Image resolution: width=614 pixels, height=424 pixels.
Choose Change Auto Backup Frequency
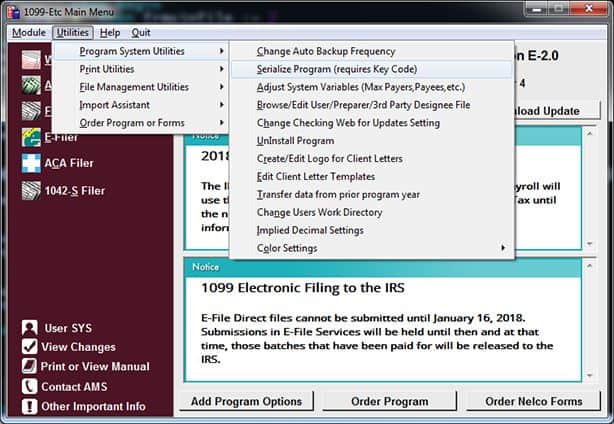(x=372, y=51)
